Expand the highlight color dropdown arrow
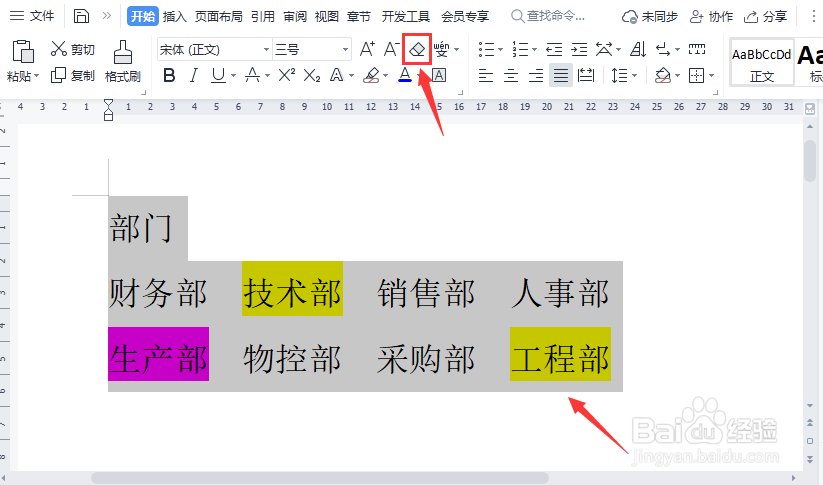This screenshot has height=485, width=823. tap(386, 76)
